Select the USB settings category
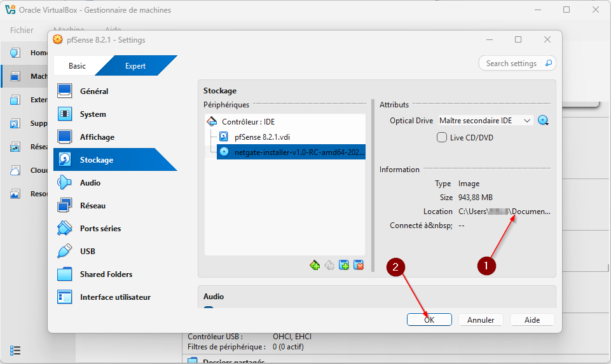The height and width of the screenshot is (364, 611). 87,252
